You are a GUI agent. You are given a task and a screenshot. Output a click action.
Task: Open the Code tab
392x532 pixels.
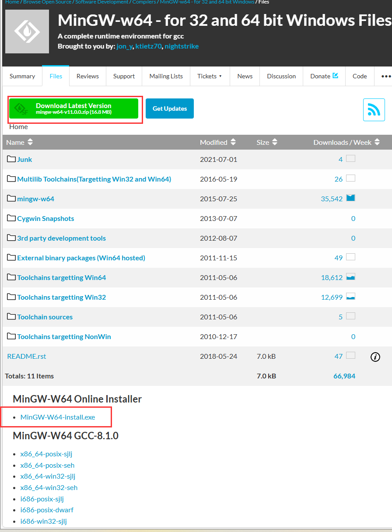360,76
